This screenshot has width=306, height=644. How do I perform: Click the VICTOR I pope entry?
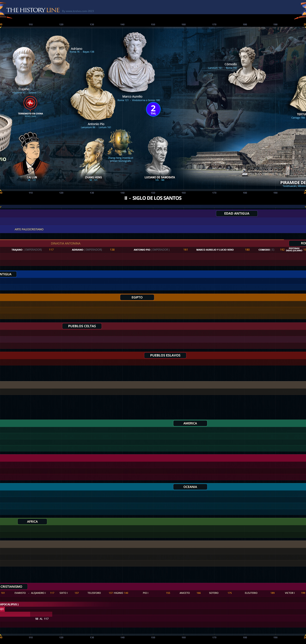pyautogui.click(x=290, y=593)
